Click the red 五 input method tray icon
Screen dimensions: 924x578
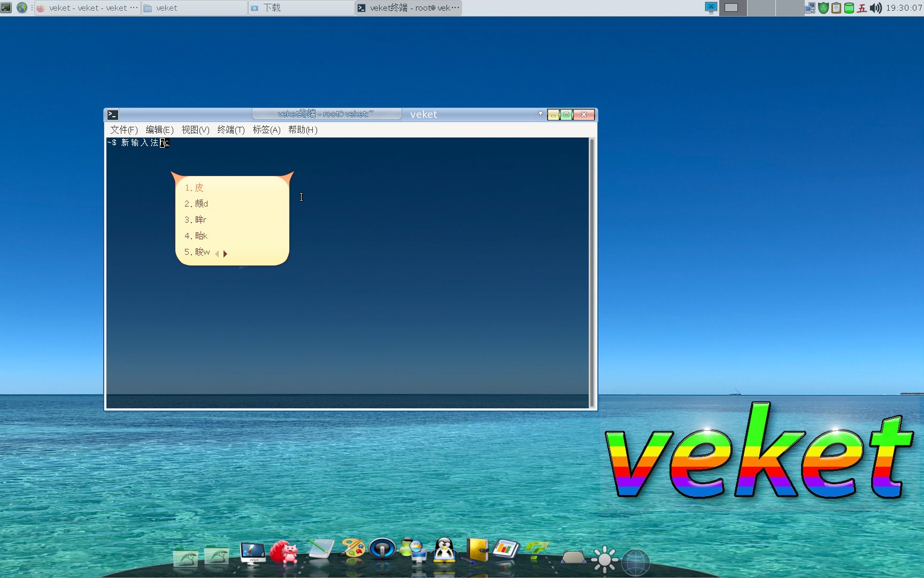point(862,8)
